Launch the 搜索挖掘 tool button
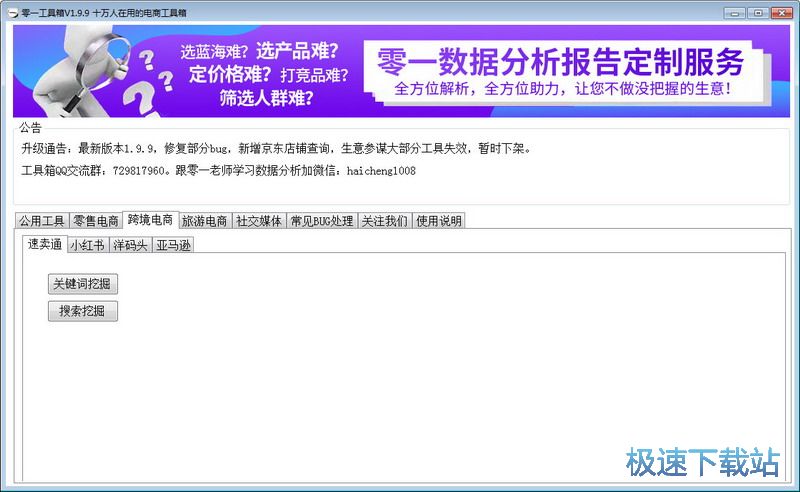The width and height of the screenshot is (800, 492). point(83,311)
